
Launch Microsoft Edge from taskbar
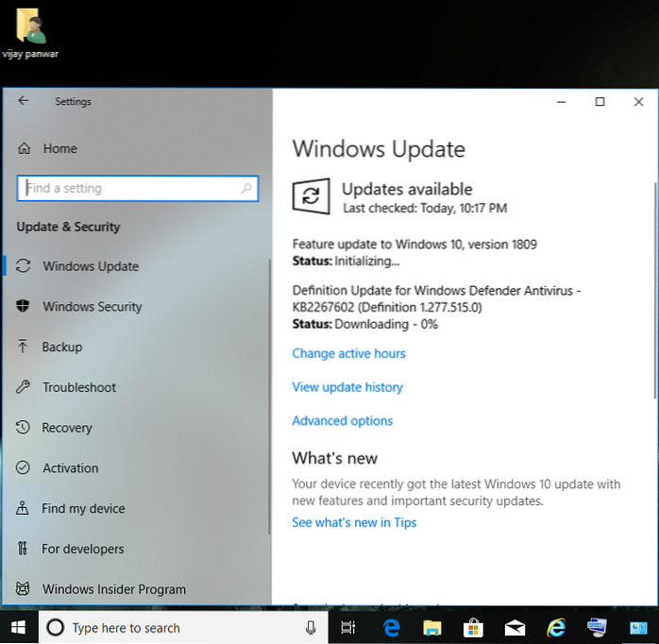click(390, 628)
